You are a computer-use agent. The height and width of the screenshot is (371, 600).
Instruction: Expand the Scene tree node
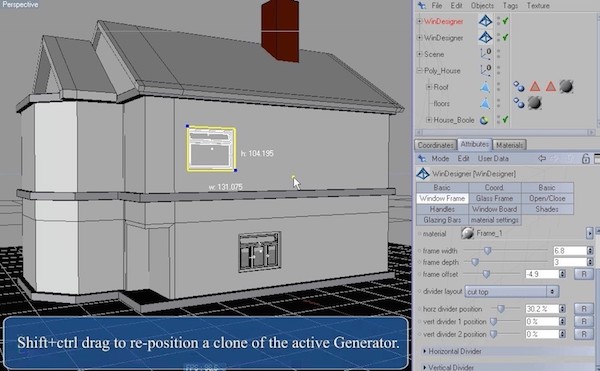(x=419, y=54)
